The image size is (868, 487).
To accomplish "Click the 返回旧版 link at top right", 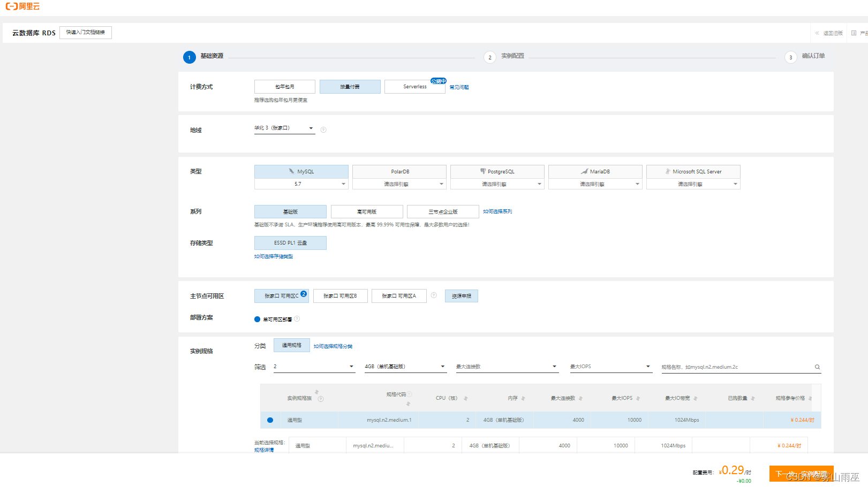I will pos(833,33).
